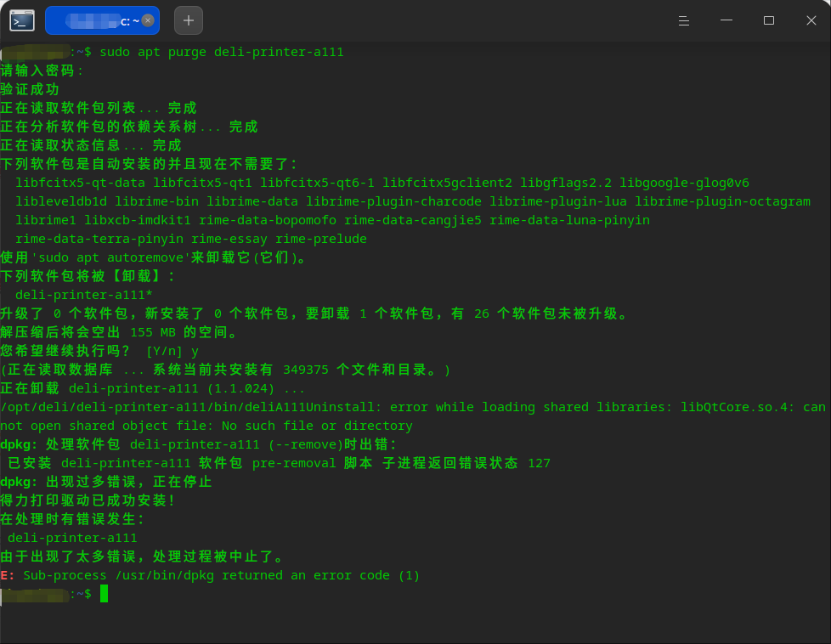Maximize the terminal window
The height and width of the screenshot is (644, 831).
tap(768, 20)
